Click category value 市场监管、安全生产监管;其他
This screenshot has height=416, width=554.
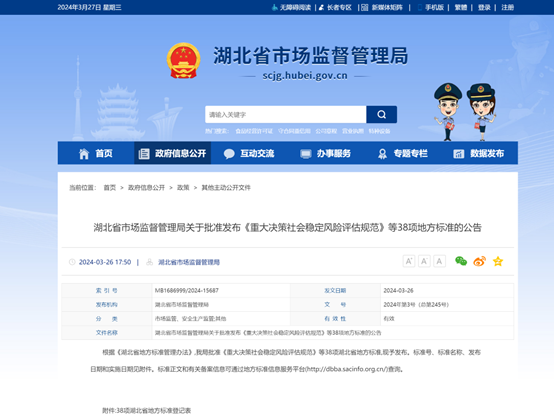pyautogui.click(x=190, y=319)
